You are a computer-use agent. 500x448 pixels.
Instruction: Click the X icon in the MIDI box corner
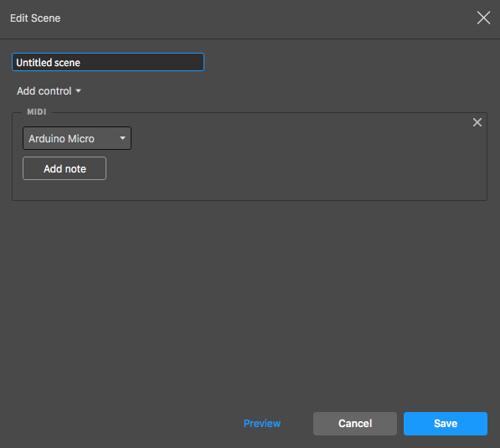pos(477,122)
